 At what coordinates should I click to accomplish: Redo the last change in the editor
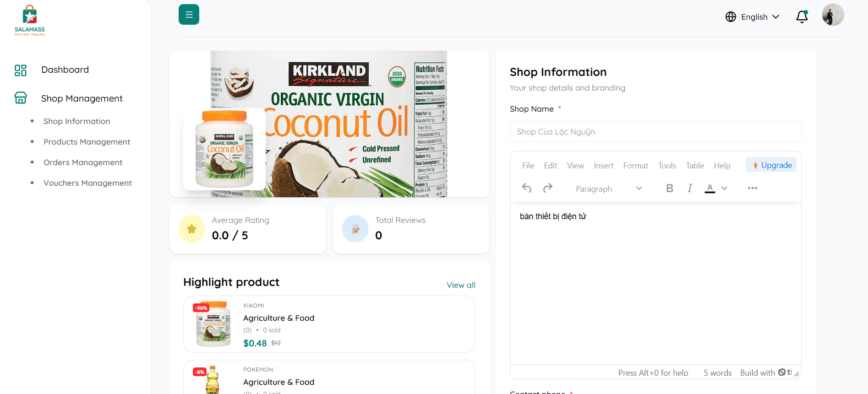point(548,188)
